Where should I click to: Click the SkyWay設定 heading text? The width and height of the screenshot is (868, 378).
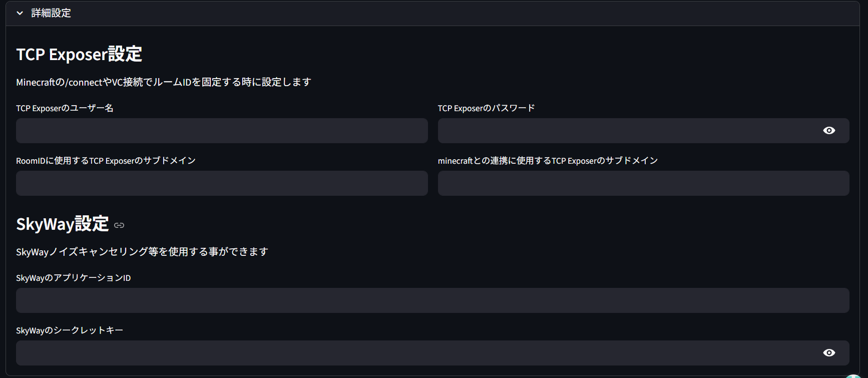[63, 224]
